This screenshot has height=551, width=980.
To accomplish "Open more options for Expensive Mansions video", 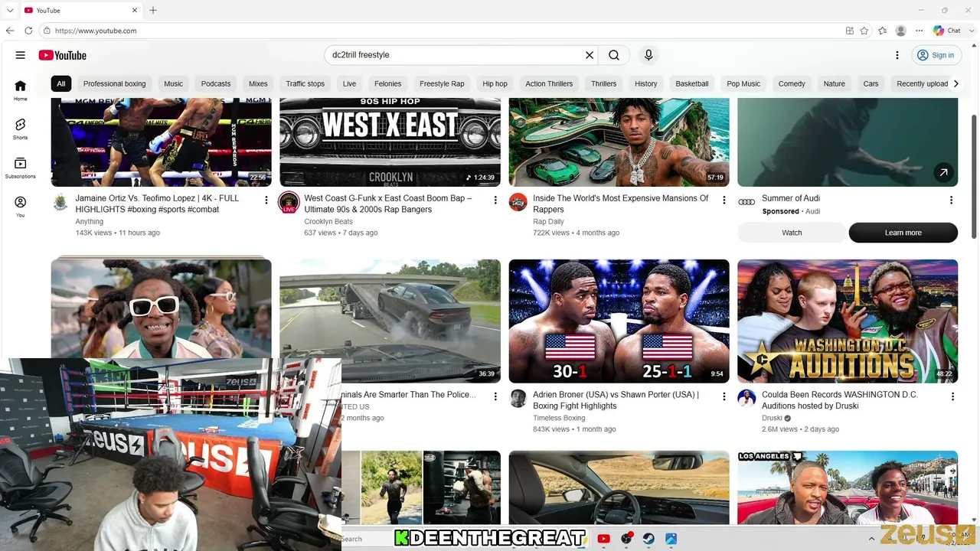I will point(724,201).
